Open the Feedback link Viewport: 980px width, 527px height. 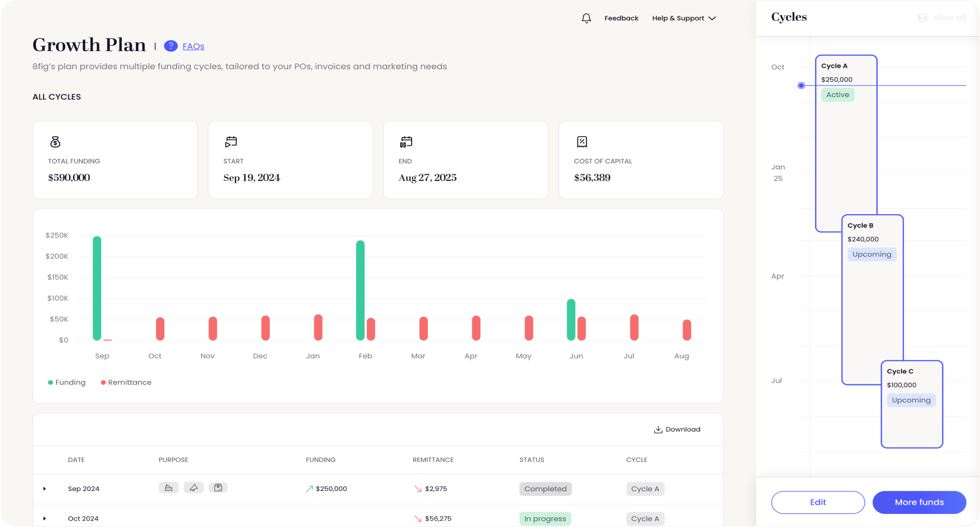coord(621,18)
